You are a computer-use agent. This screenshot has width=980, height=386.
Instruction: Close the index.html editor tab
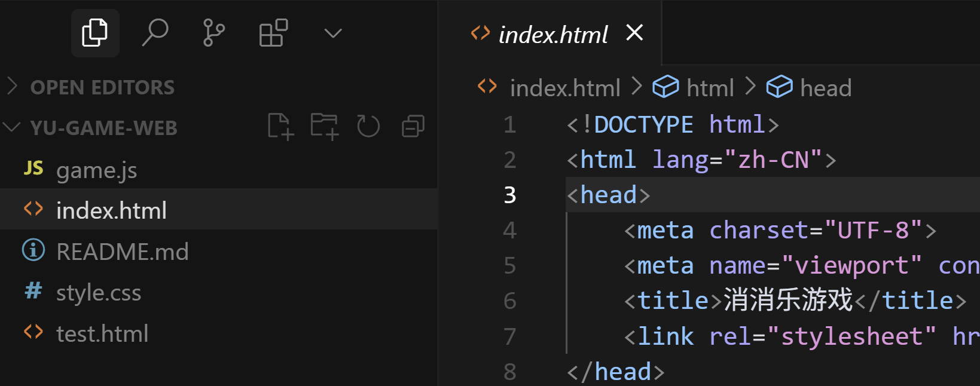tap(634, 32)
